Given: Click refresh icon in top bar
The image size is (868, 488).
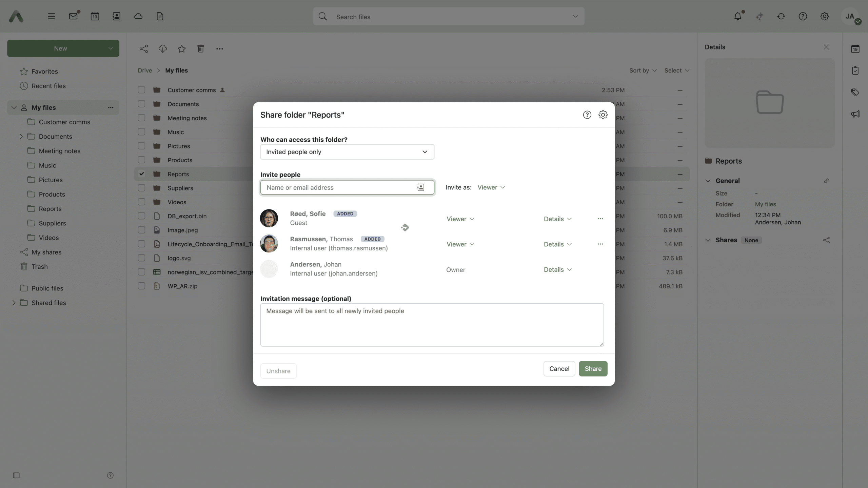Looking at the screenshot, I should pyautogui.click(x=781, y=16).
